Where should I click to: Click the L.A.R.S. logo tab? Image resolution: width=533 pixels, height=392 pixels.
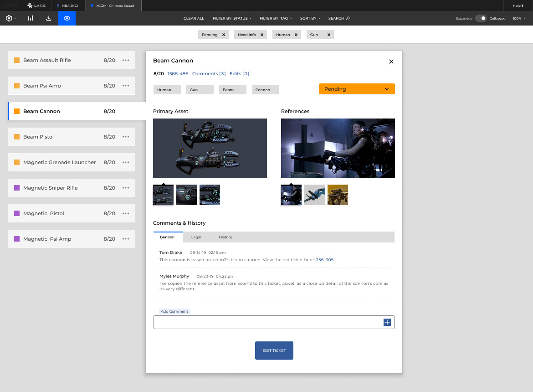coord(37,5)
